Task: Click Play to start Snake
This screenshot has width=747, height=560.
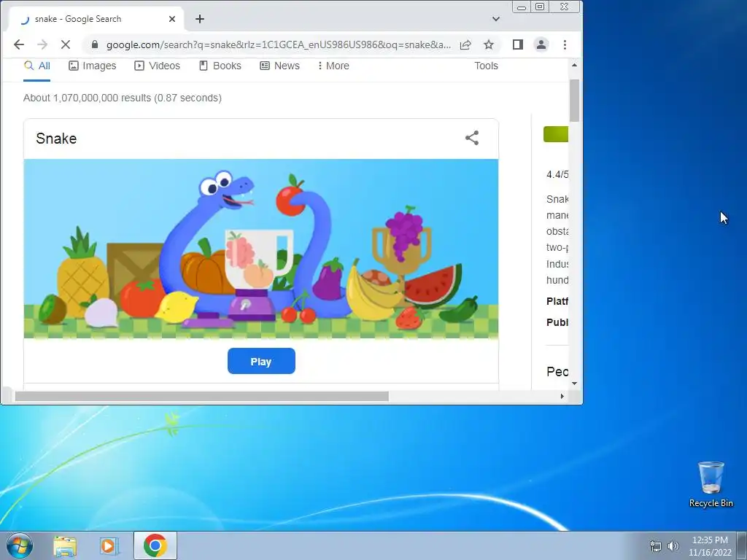Action: coord(261,361)
